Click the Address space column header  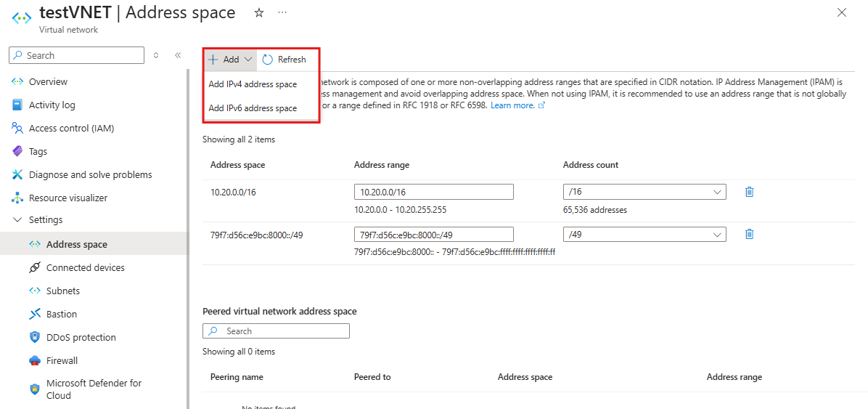point(237,165)
